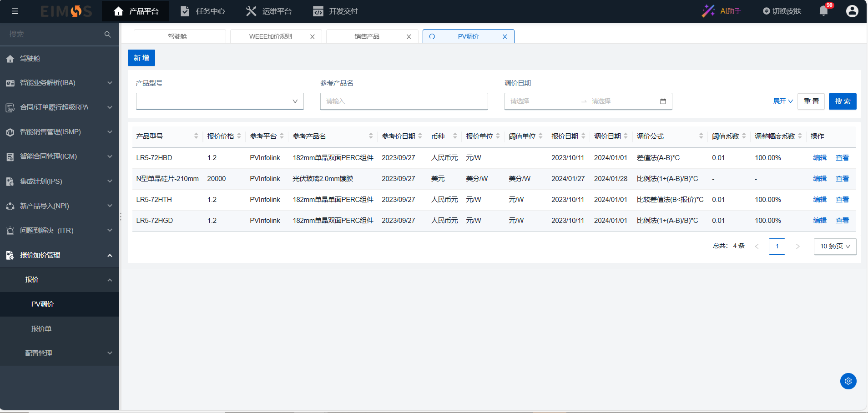Click the 重置 button
The width and height of the screenshot is (868, 413).
pyautogui.click(x=811, y=101)
